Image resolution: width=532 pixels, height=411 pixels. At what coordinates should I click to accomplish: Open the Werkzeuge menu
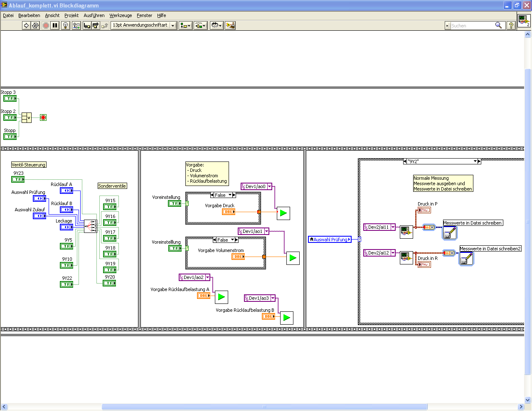pyautogui.click(x=121, y=15)
